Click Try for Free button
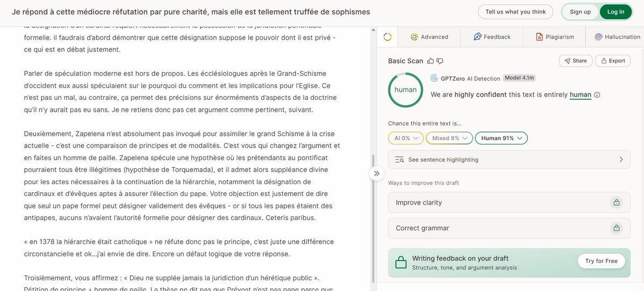 (601, 261)
